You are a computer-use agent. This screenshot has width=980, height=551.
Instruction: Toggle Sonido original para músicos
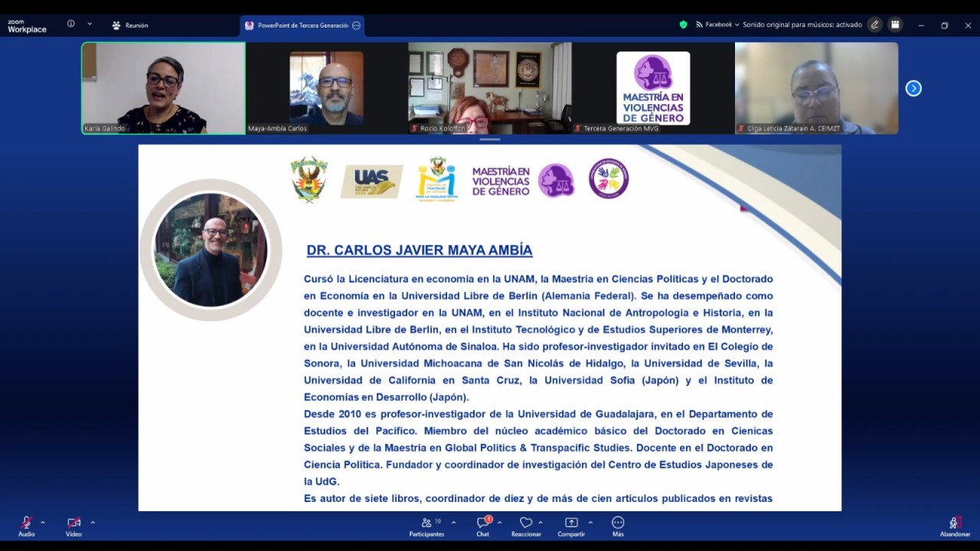[803, 24]
